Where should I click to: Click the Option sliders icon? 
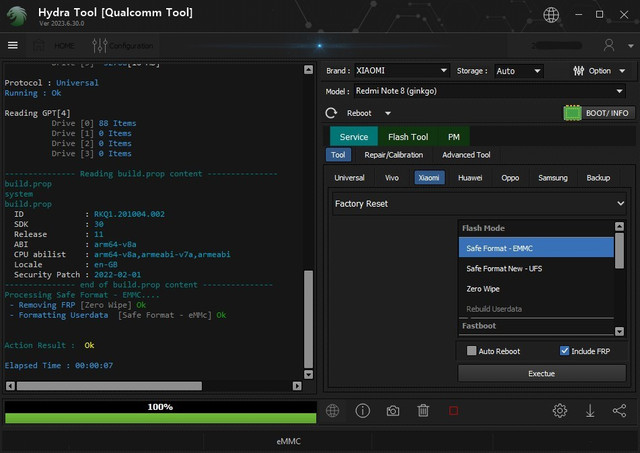578,71
